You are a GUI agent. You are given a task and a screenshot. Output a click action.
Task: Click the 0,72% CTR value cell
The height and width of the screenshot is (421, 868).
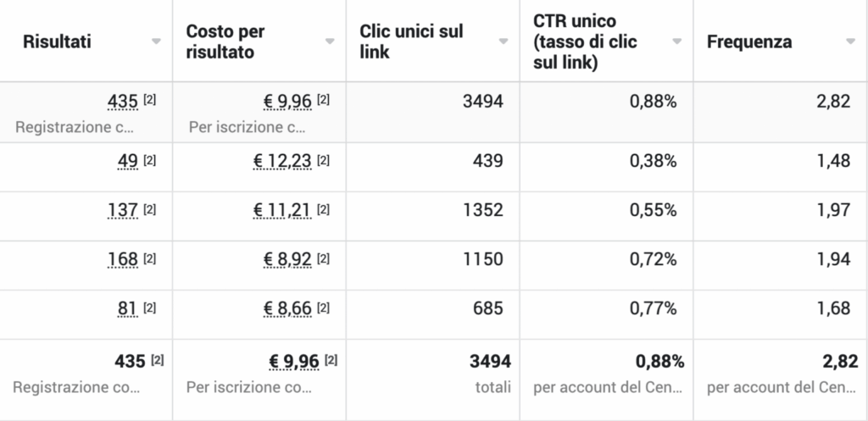click(x=653, y=259)
